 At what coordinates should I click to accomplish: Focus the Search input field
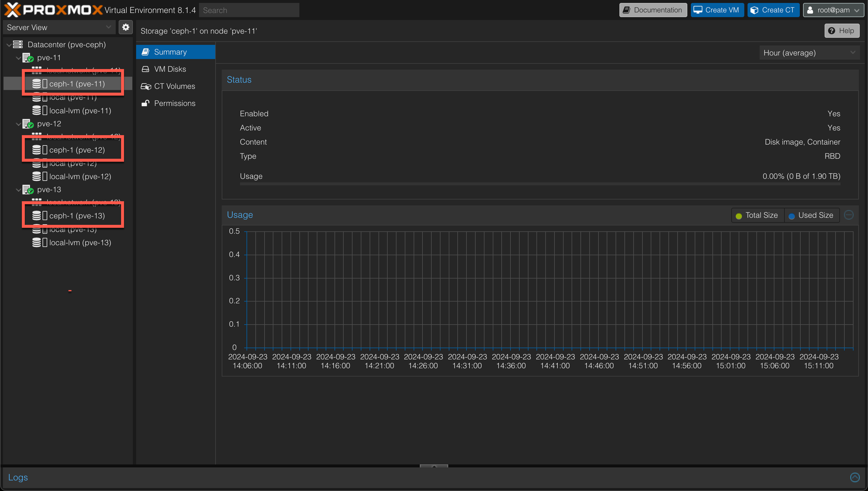[249, 10]
